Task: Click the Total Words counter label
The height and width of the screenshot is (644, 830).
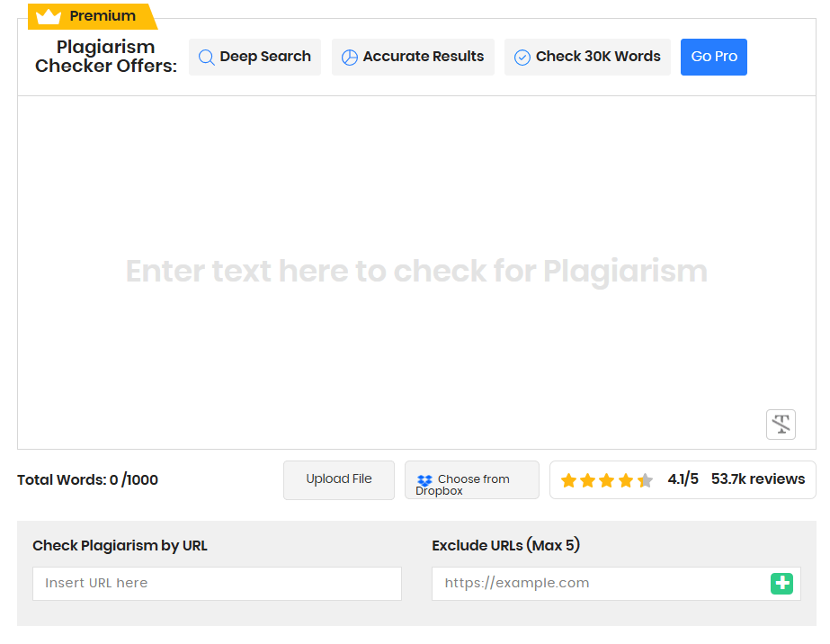Action: point(87,479)
